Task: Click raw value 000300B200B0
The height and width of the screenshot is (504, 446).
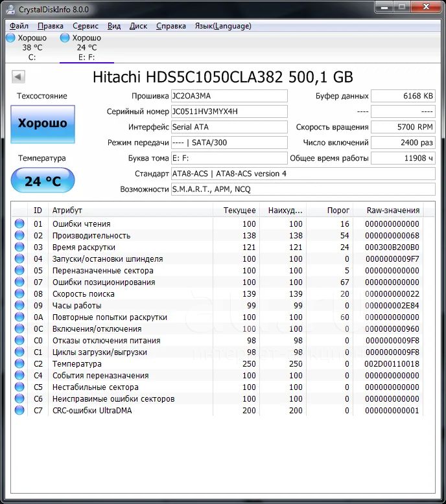Action: (392, 247)
